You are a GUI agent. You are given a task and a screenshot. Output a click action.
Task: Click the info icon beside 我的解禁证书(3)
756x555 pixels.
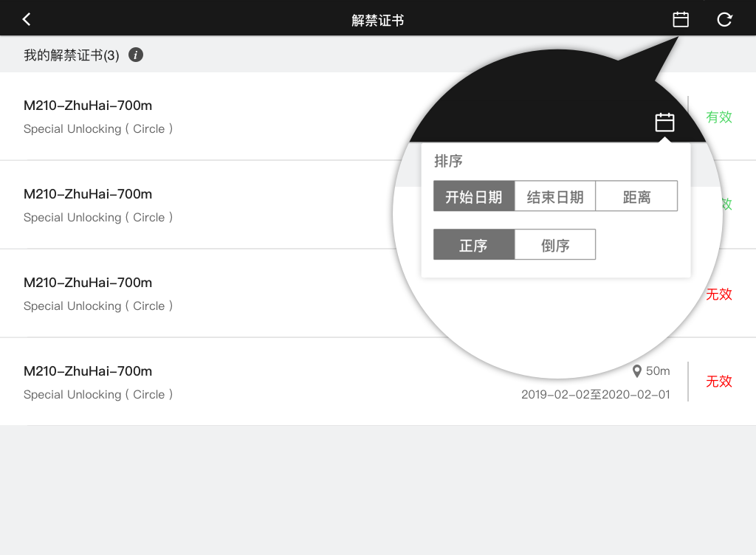tap(136, 55)
